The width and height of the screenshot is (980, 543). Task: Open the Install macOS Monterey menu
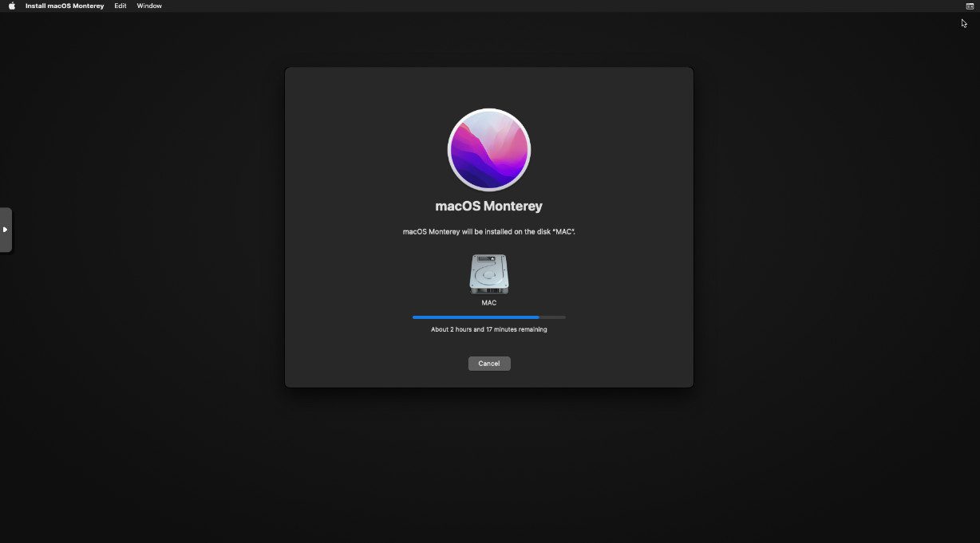click(x=65, y=6)
